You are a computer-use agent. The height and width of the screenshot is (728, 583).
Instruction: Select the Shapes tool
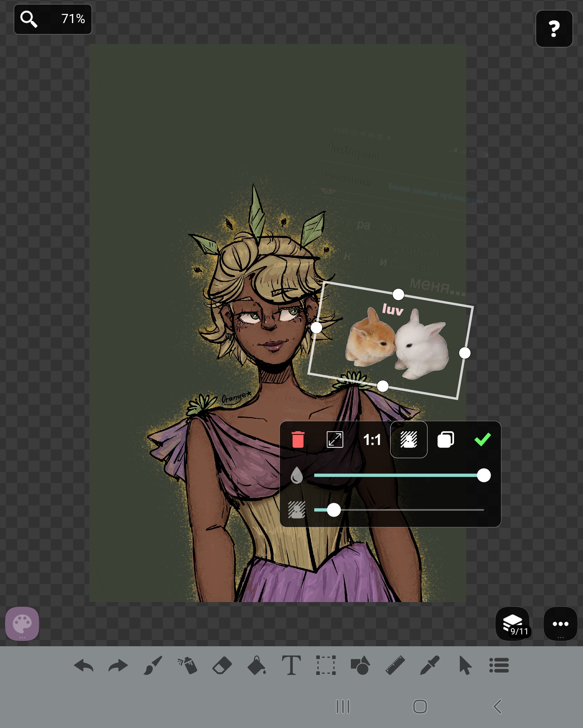point(360,665)
